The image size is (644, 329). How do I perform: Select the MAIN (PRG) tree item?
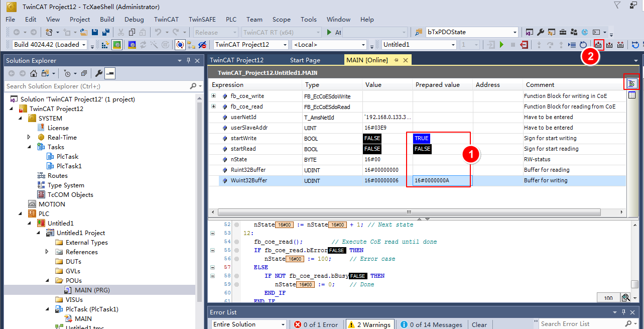[x=92, y=290]
